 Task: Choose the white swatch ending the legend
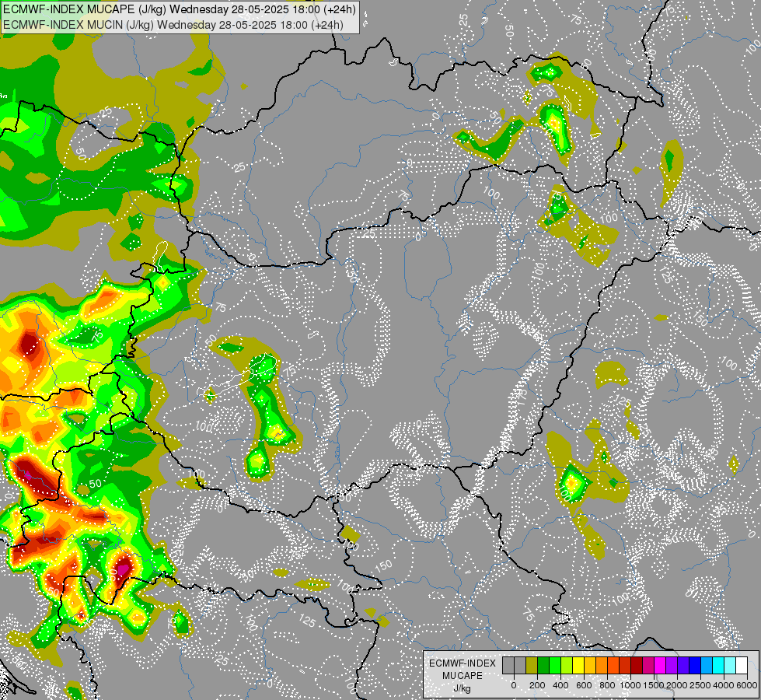pyautogui.click(x=742, y=665)
